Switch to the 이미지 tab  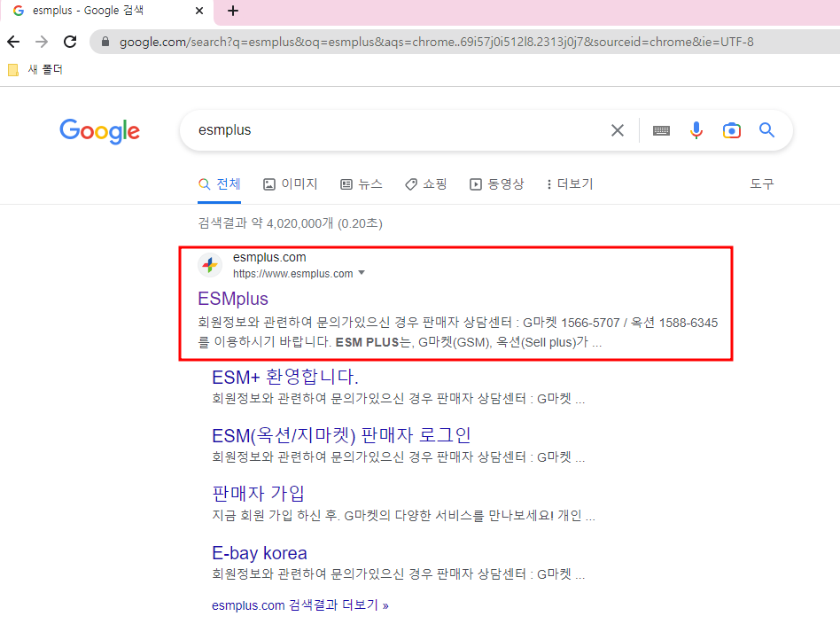(x=291, y=184)
